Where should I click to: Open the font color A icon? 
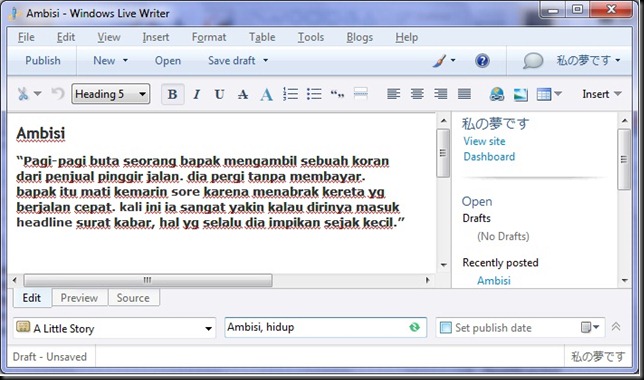click(266, 94)
